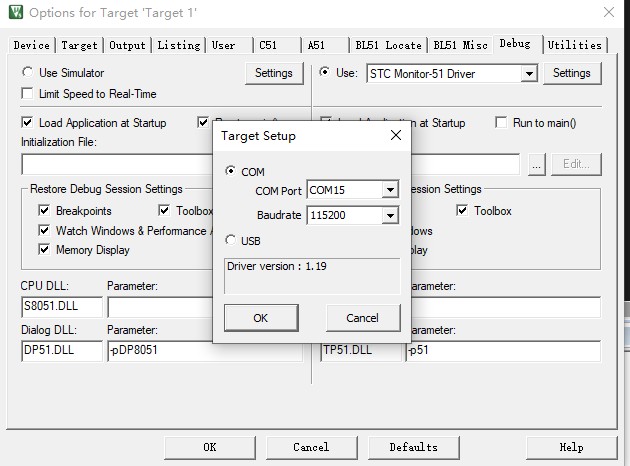Toggle the Breakpoints checkbox
This screenshot has height=466, width=630.
pyautogui.click(x=44, y=210)
